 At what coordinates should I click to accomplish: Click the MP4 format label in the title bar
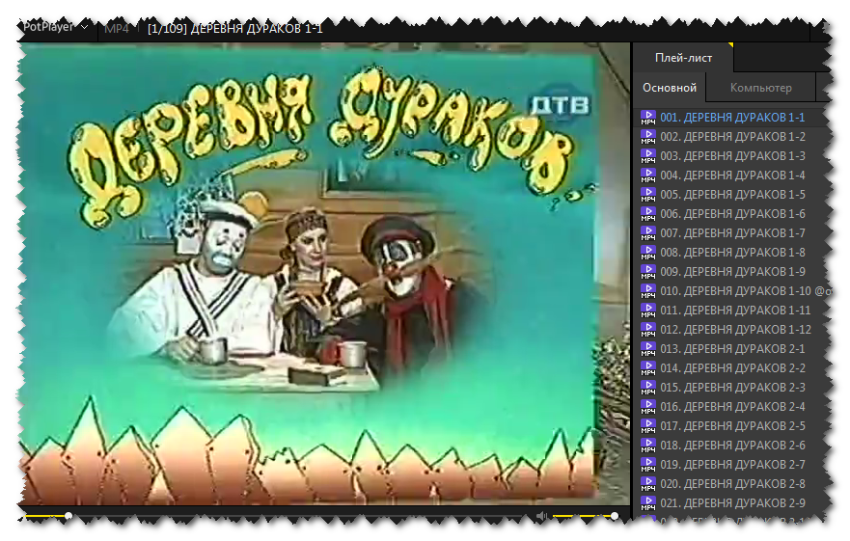coord(117,29)
